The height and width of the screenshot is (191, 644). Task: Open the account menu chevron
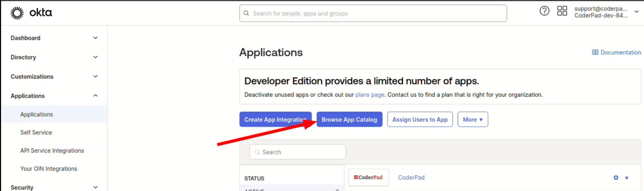tap(636, 12)
